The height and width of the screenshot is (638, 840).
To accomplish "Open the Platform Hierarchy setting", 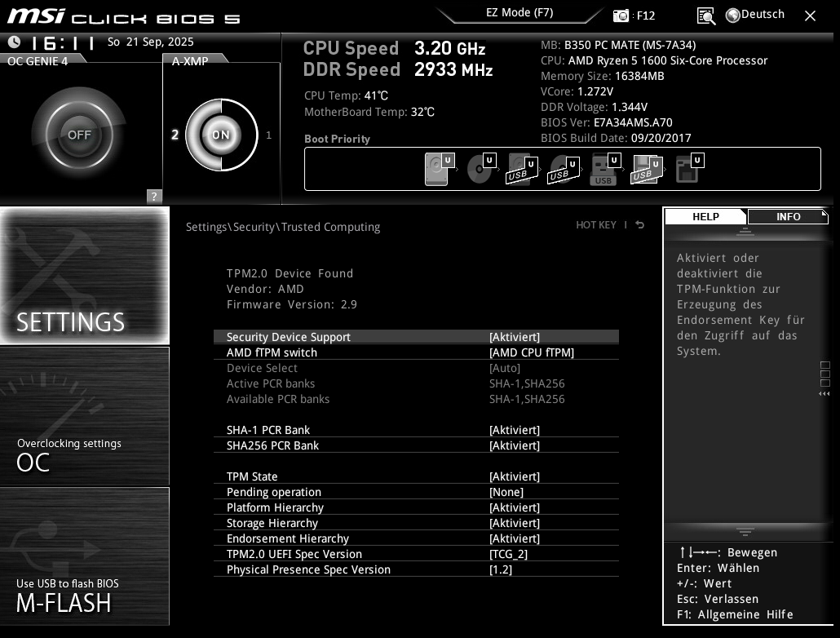I will point(416,507).
